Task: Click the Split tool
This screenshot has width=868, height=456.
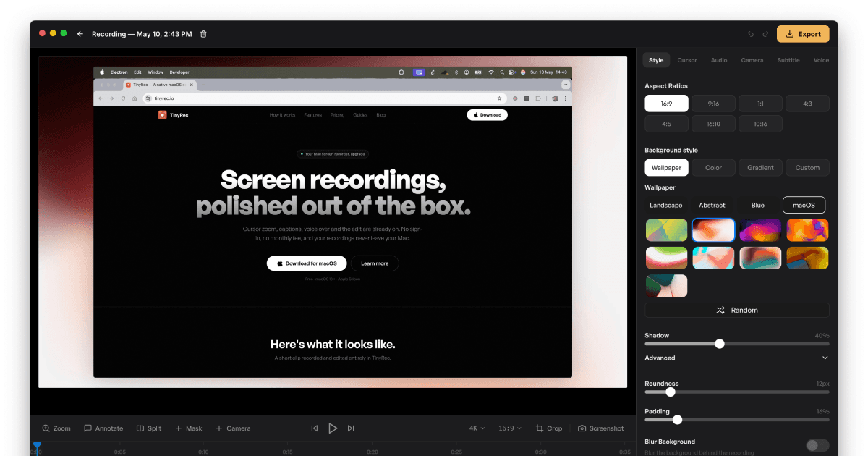Action: [149, 428]
